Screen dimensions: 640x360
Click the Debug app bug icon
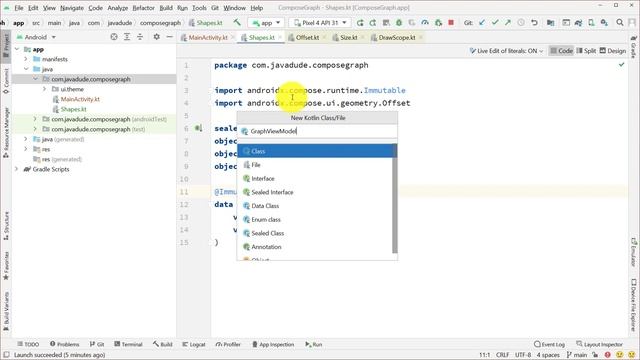399,23
